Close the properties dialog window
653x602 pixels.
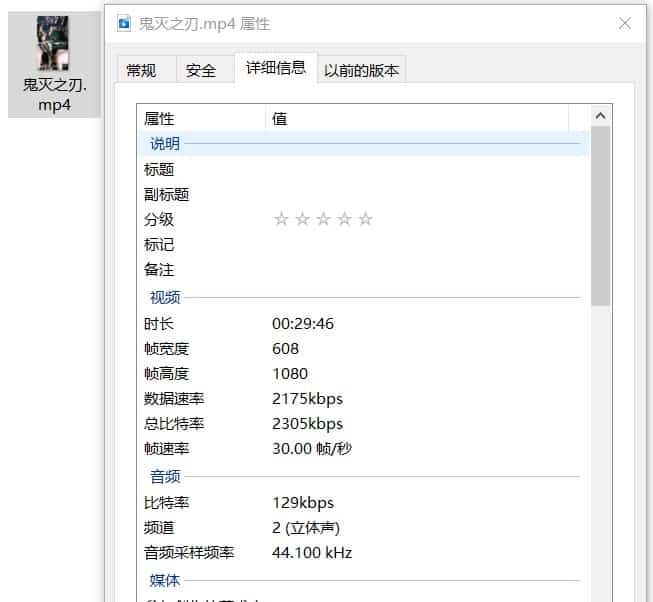point(625,23)
